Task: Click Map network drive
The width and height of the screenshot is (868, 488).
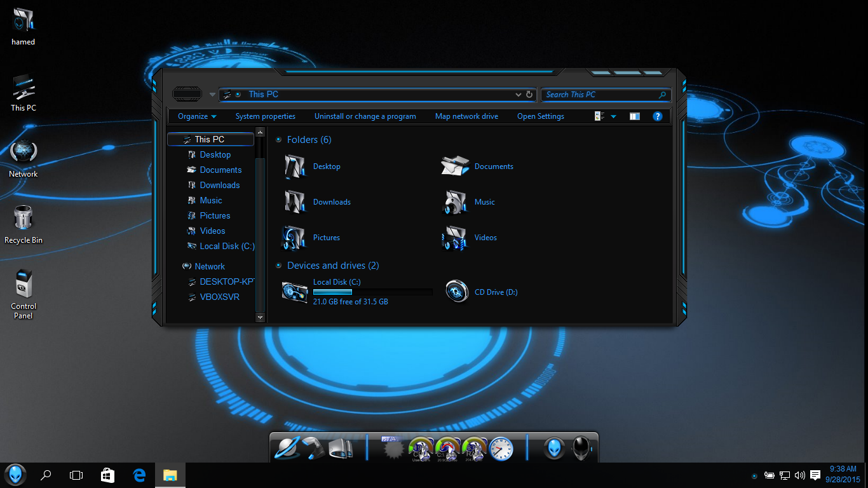Action: coord(466,116)
